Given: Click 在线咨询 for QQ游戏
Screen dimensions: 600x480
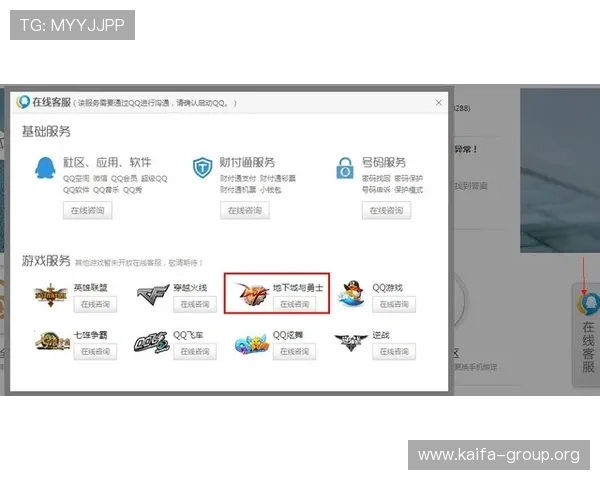Looking at the screenshot, I should point(394,304).
